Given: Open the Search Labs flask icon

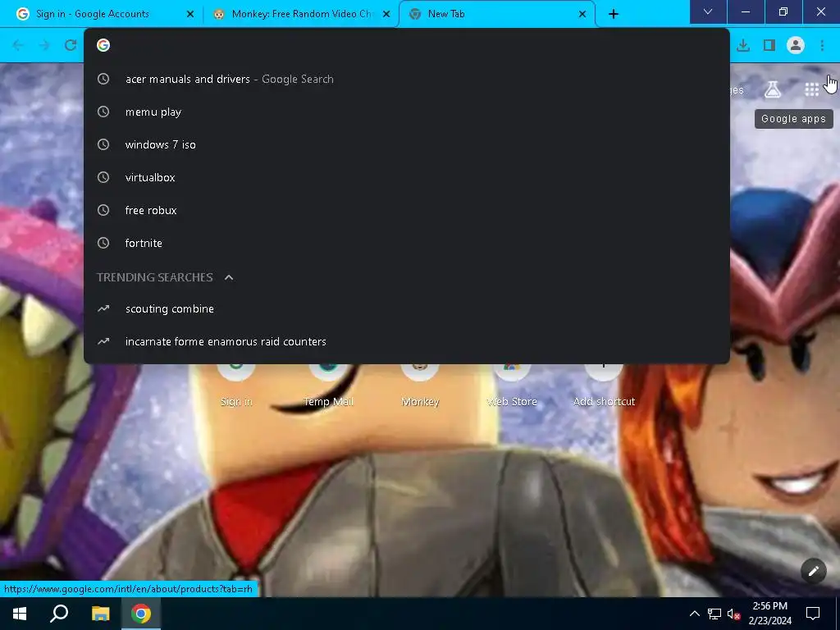Looking at the screenshot, I should (x=773, y=89).
